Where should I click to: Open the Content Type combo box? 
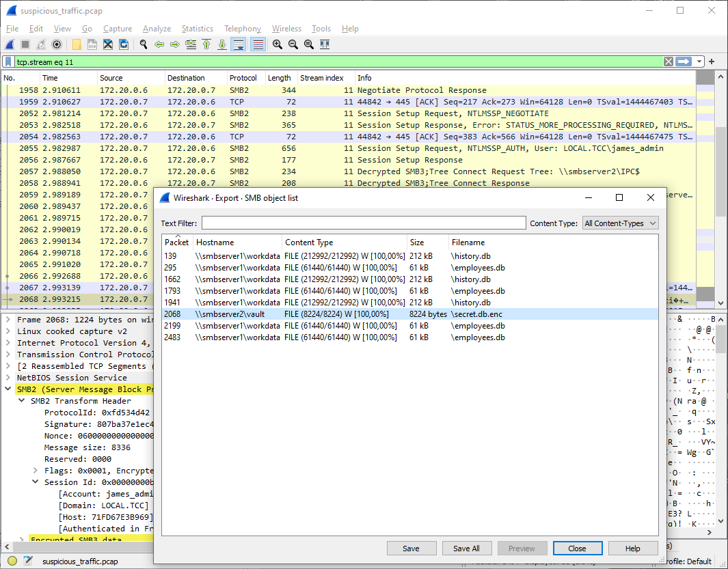(x=620, y=223)
